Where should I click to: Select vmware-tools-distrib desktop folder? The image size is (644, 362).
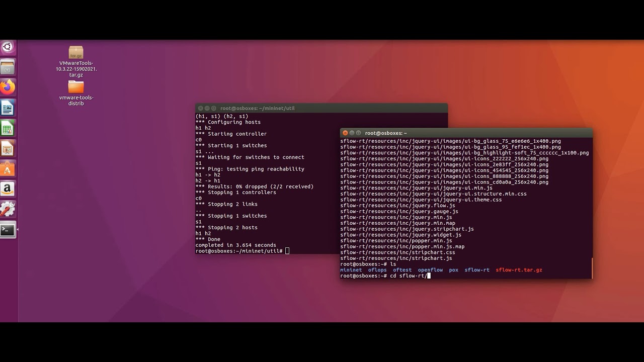click(76, 93)
